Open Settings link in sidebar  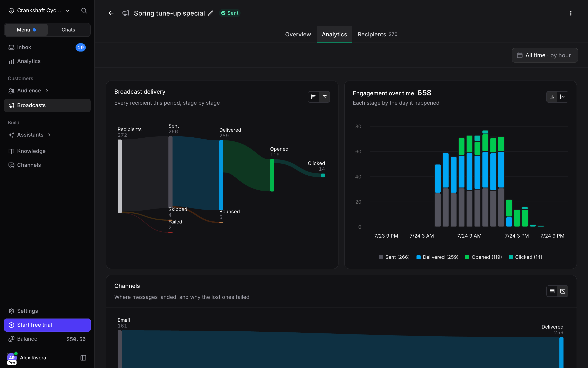point(47,311)
